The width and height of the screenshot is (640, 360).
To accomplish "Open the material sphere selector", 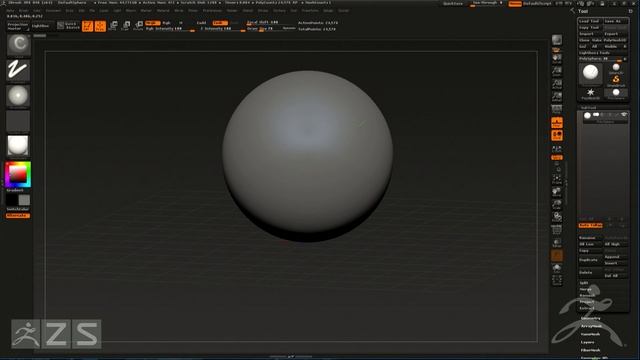I will point(18,146).
